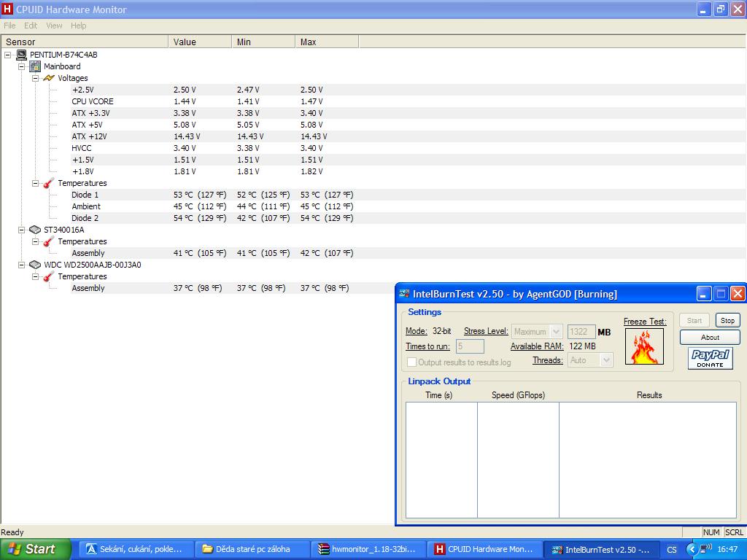Select the ATX +5V voltage row
This screenshot has width=747, height=560.
pos(409,125)
